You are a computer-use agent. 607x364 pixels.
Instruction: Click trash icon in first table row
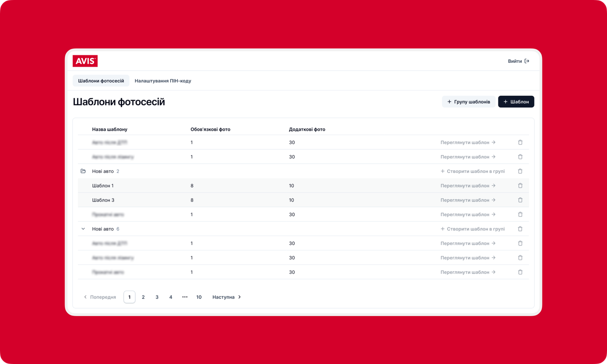click(x=520, y=142)
